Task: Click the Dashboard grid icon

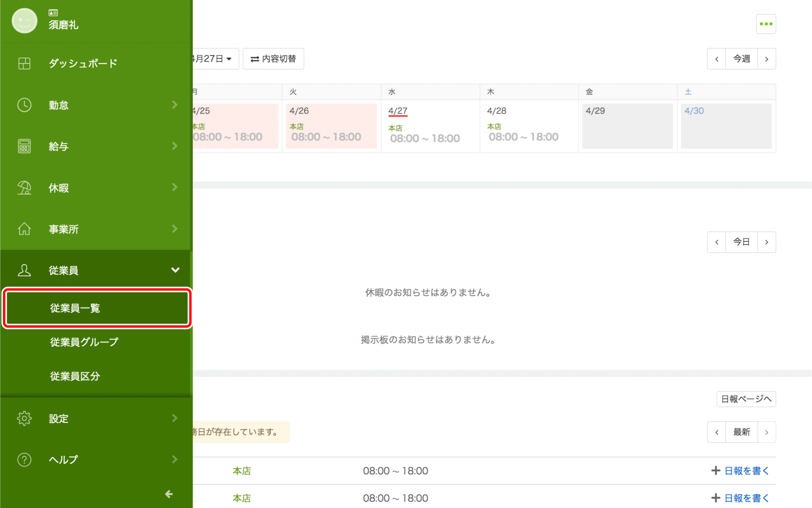Action: point(24,63)
